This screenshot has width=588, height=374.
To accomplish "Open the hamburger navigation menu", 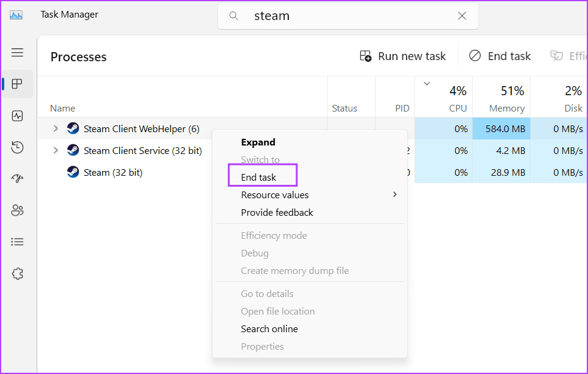I will (17, 53).
